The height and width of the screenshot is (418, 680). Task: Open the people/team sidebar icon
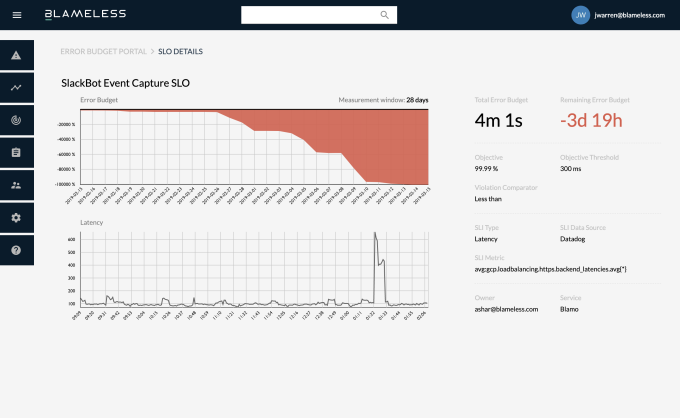[x=16, y=185]
